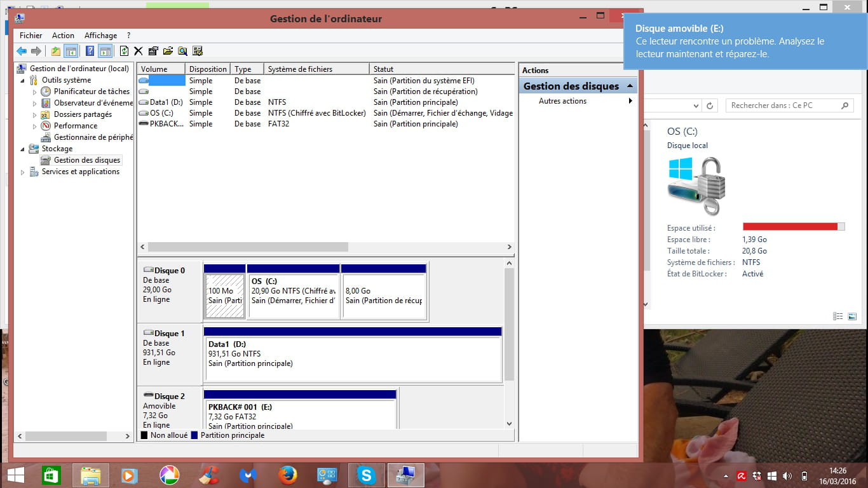The width and height of the screenshot is (868, 488).
Task: Select Gestionnaire de périphériques in the tree
Action: click(93, 137)
